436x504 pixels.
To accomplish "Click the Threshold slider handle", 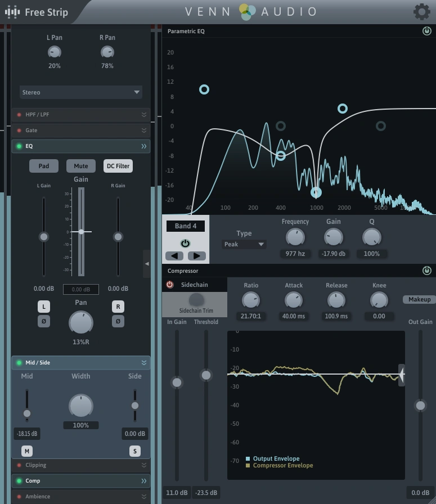I will [206, 375].
